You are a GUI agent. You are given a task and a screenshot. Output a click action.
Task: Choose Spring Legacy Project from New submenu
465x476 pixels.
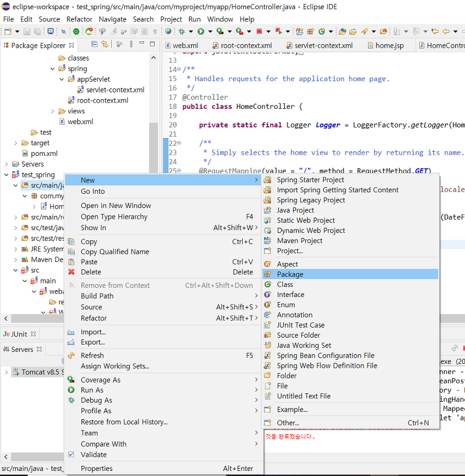(x=350, y=200)
